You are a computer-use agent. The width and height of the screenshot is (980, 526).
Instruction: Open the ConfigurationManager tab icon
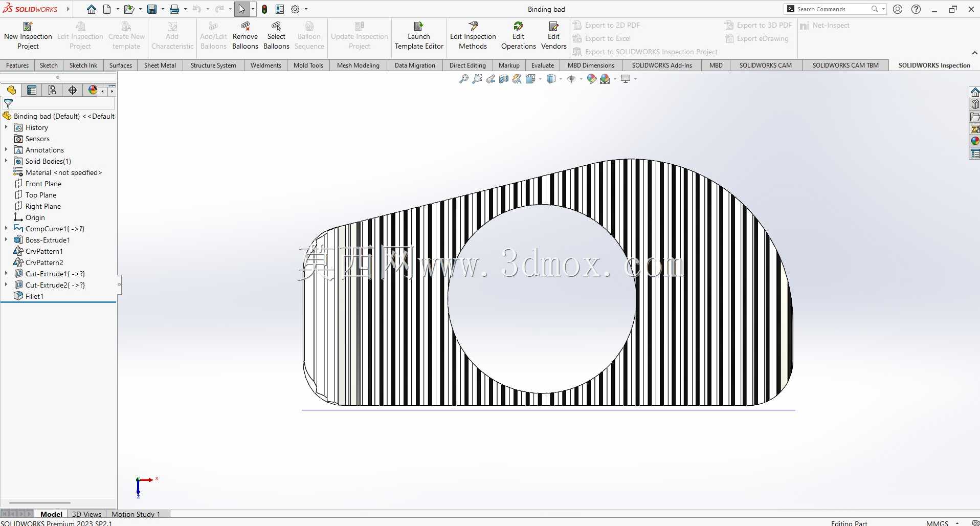tap(52, 91)
